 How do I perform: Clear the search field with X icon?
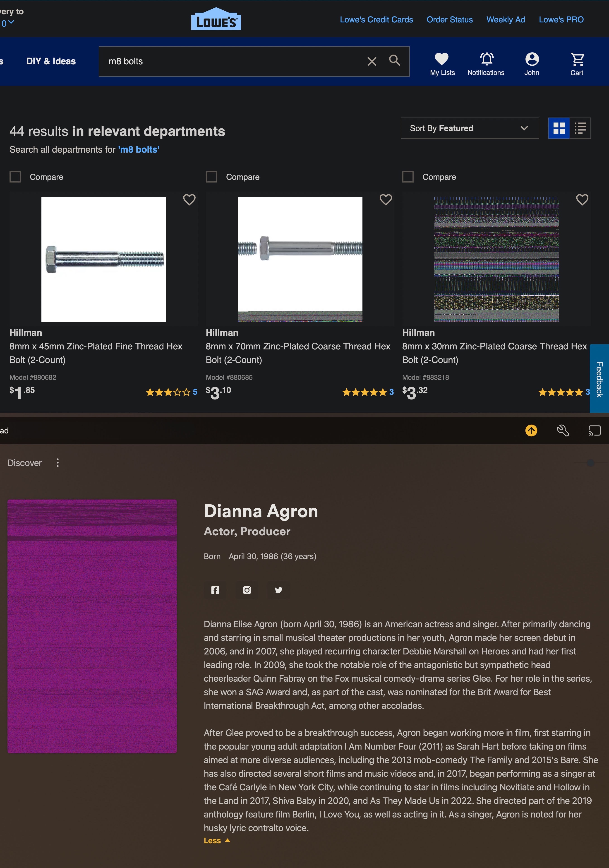pos(372,61)
